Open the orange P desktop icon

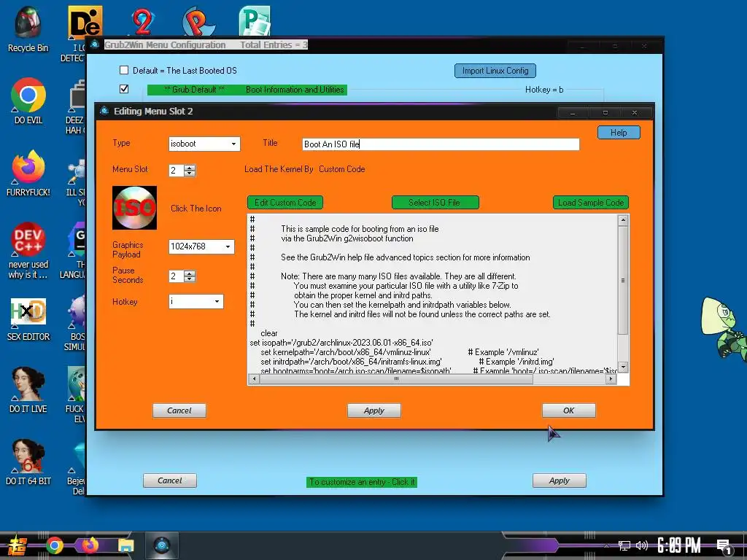(198, 21)
